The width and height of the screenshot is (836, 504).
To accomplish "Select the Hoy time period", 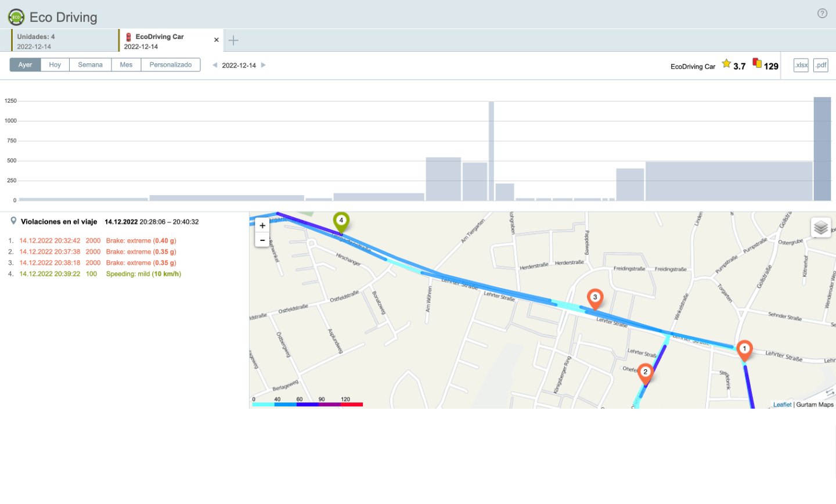I will [55, 65].
